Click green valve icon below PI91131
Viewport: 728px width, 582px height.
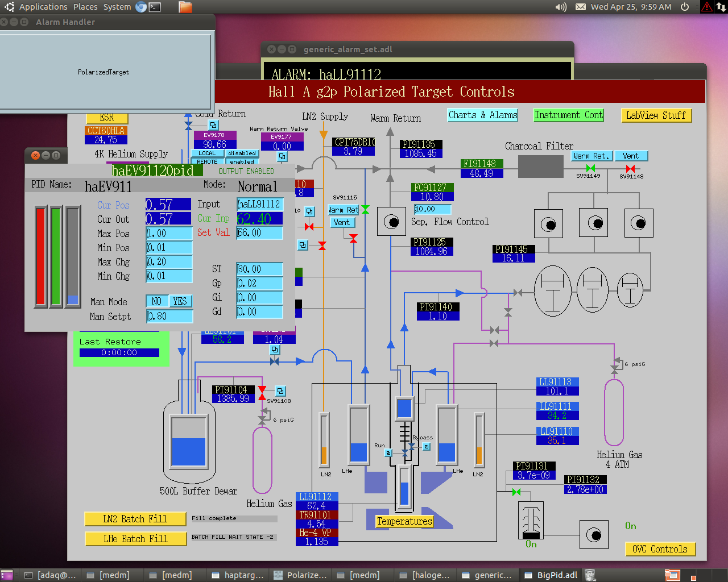coord(516,492)
